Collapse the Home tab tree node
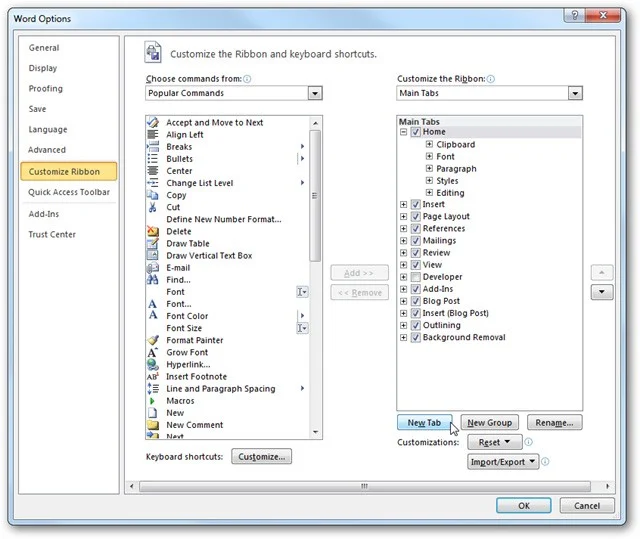640x539 pixels. tap(403, 132)
